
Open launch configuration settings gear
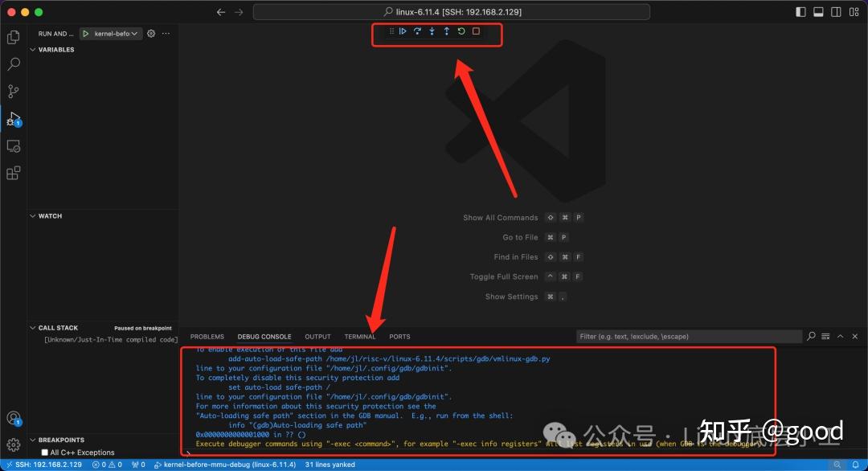(x=150, y=33)
